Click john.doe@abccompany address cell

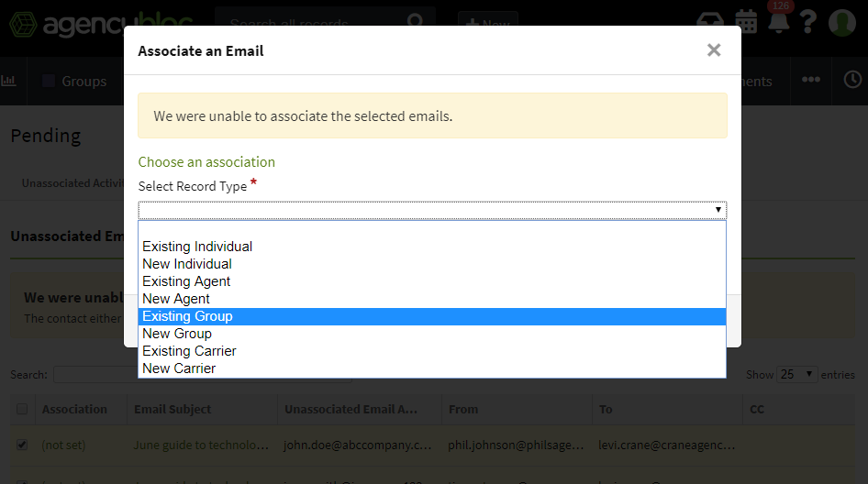click(358, 445)
